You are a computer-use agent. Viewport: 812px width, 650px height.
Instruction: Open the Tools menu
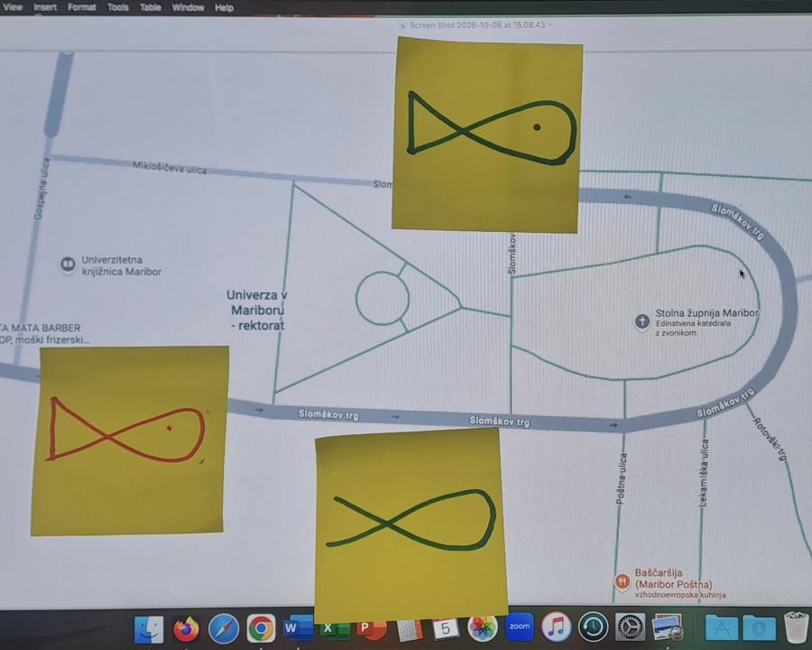pos(118,7)
